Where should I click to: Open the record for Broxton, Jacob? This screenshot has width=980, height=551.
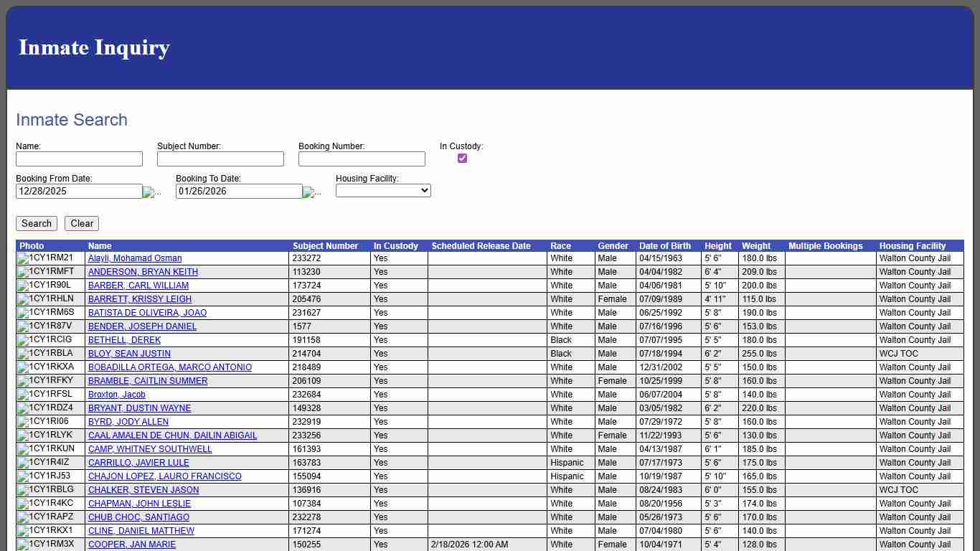[116, 395]
